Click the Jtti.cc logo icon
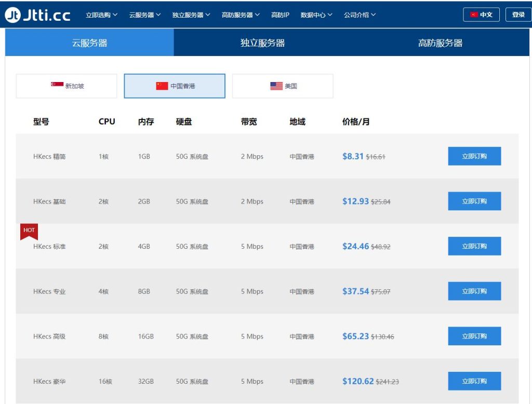 click(x=14, y=15)
